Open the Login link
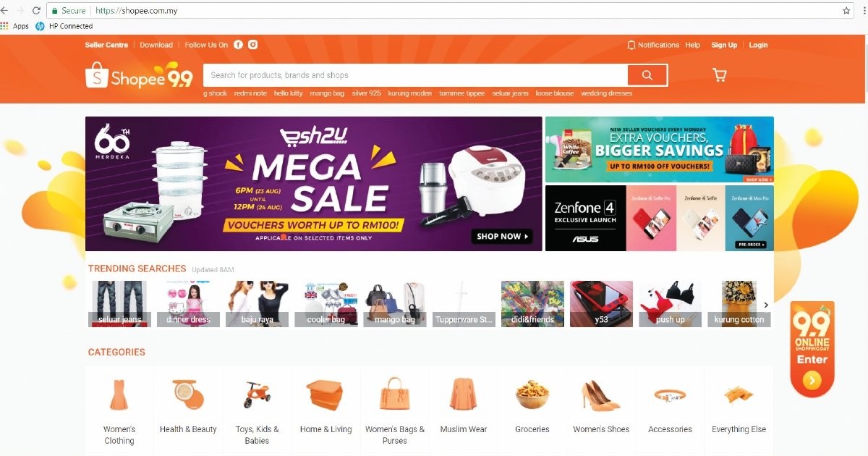The width and height of the screenshot is (868, 456). (x=758, y=45)
